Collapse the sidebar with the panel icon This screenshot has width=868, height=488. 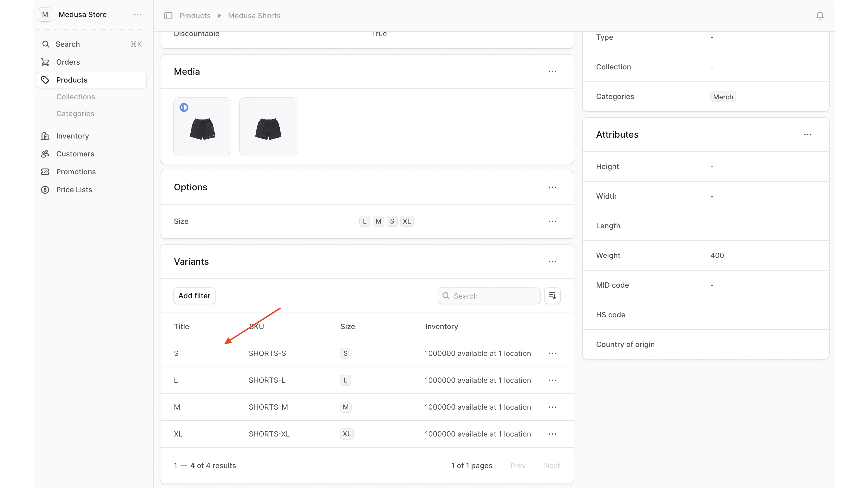coord(168,15)
